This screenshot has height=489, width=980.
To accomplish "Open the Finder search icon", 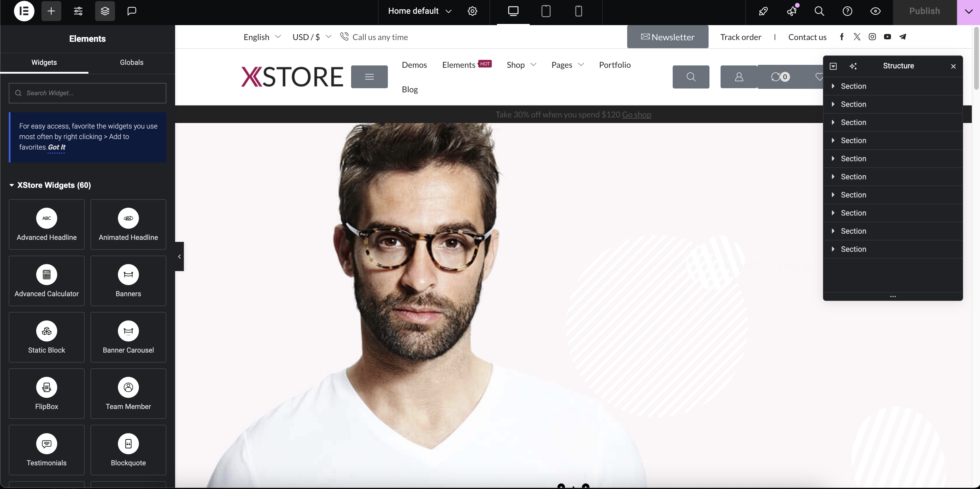I will pos(819,11).
